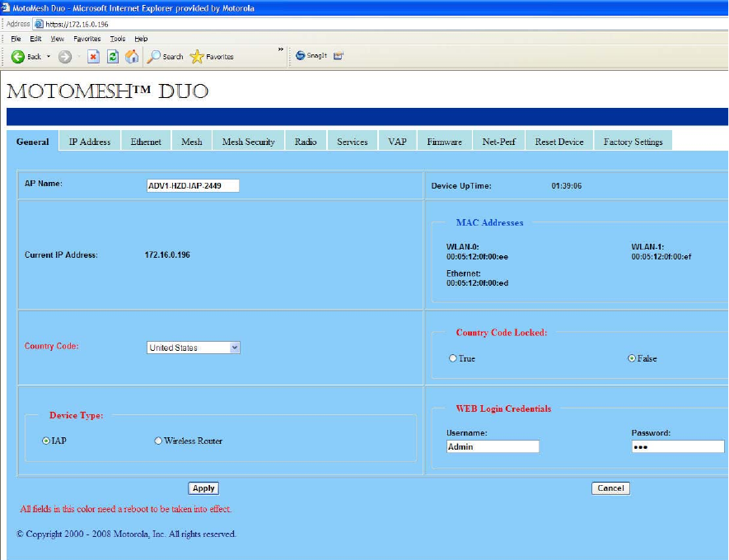
Task: Switch to the General tab
Action: pyautogui.click(x=33, y=142)
